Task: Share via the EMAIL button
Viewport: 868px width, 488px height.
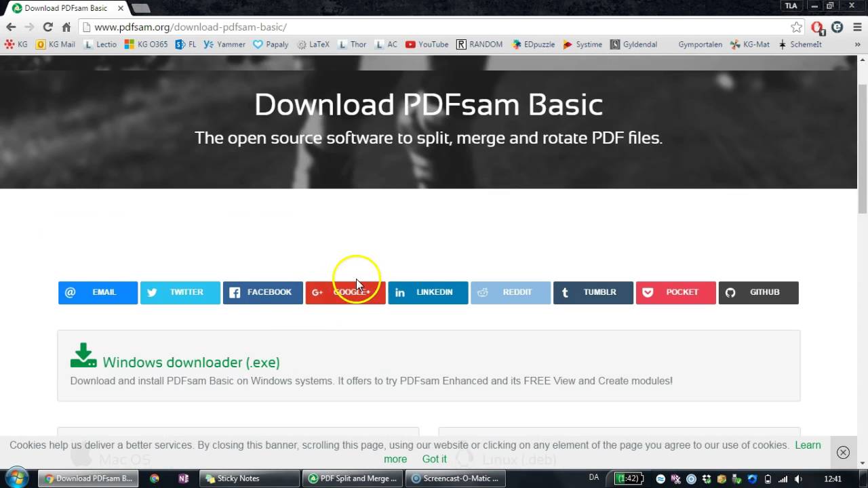Action: coord(98,292)
